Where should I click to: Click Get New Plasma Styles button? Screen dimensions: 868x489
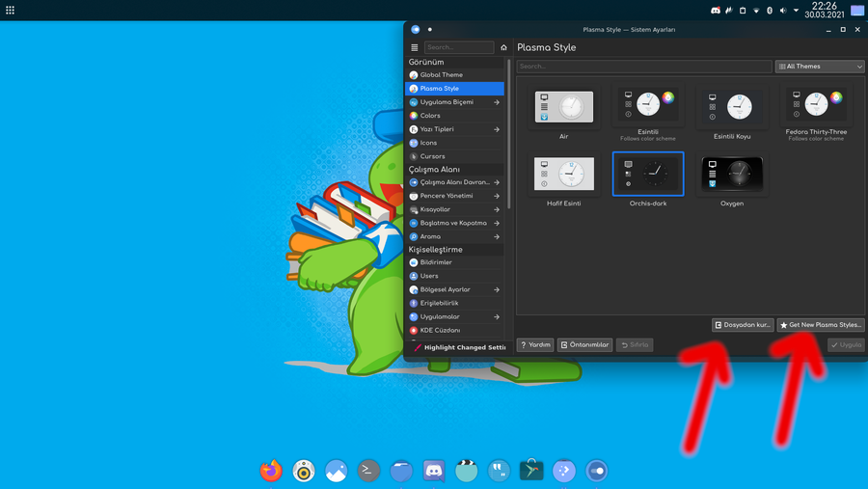pyautogui.click(x=820, y=325)
